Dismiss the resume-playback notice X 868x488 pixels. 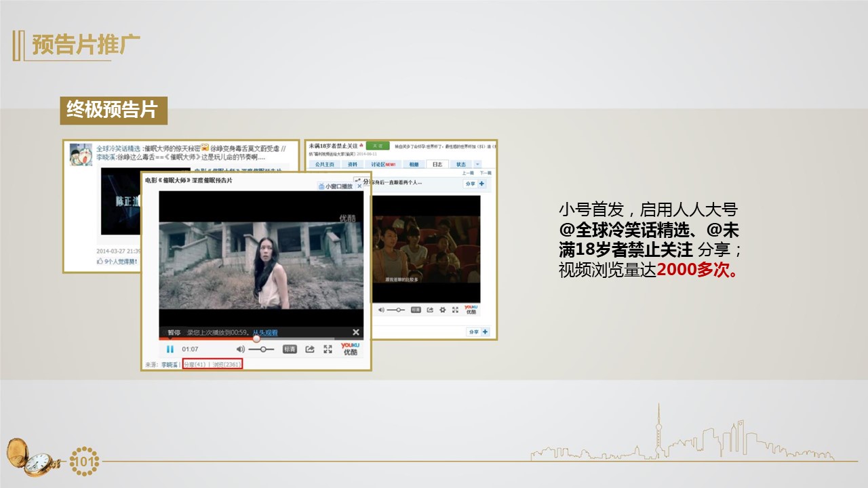point(355,332)
